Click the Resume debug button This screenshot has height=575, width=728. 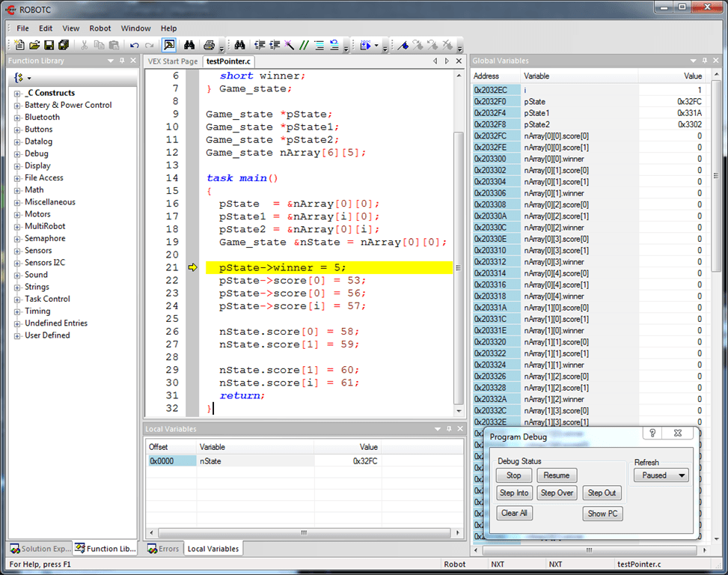pyautogui.click(x=556, y=475)
